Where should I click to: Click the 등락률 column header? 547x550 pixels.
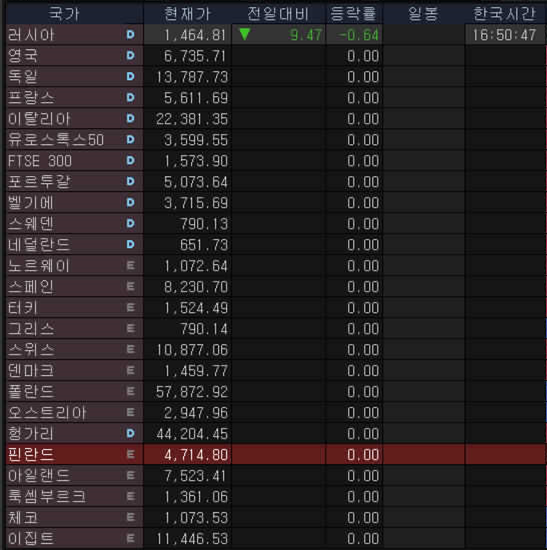354,14
